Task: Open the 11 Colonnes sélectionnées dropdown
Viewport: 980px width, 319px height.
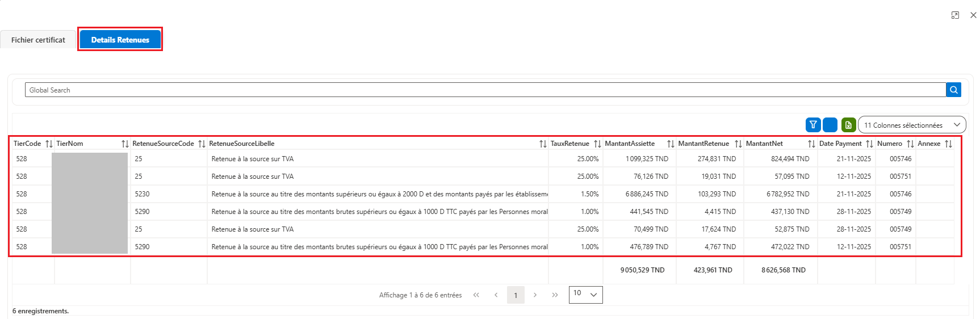Action: pyautogui.click(x=912, y=125)
